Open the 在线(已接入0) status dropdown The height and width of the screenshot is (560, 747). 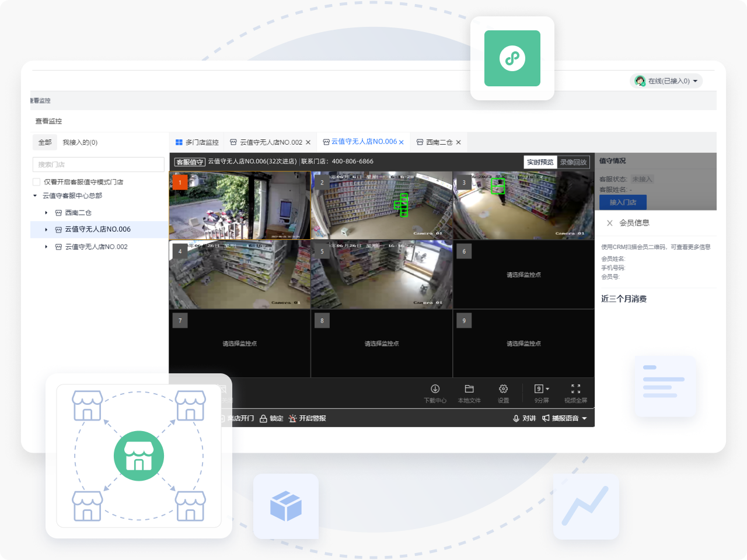[666, 81]
